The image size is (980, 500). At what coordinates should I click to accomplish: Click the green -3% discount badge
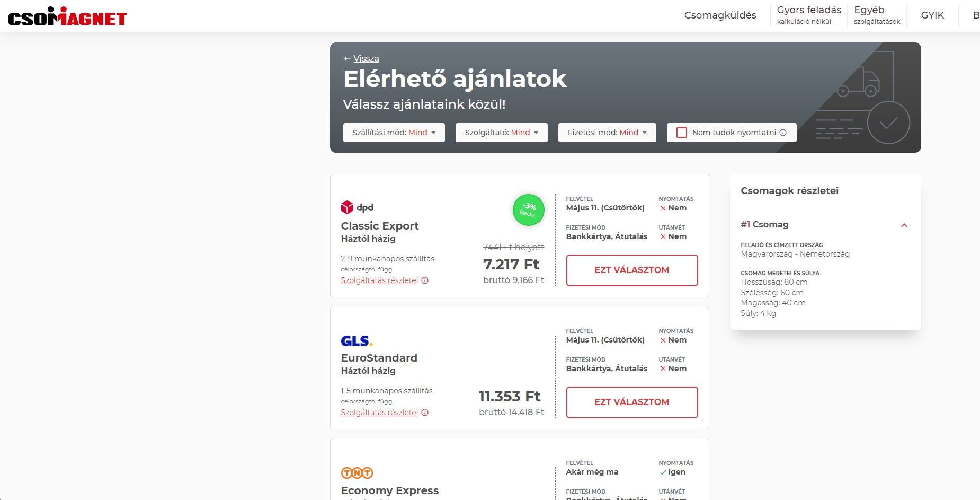(528, 210)
